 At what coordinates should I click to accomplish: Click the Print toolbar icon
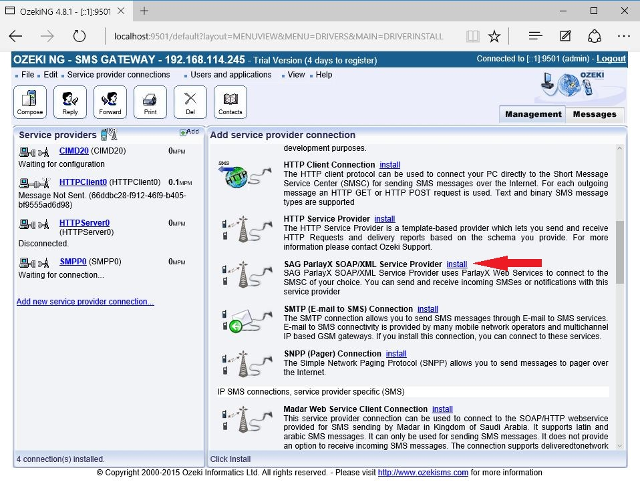click(150, 102)
